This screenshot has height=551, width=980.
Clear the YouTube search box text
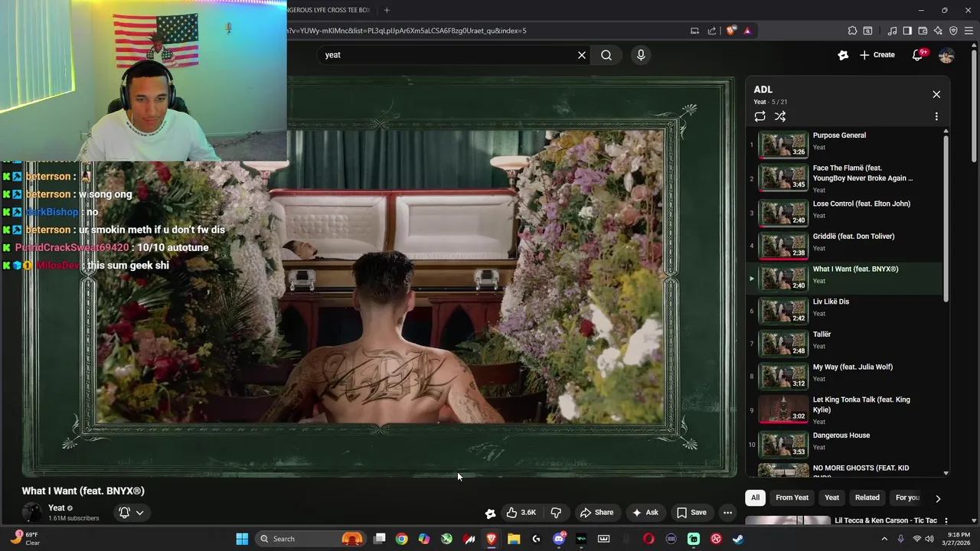click(x=582, y=55)
